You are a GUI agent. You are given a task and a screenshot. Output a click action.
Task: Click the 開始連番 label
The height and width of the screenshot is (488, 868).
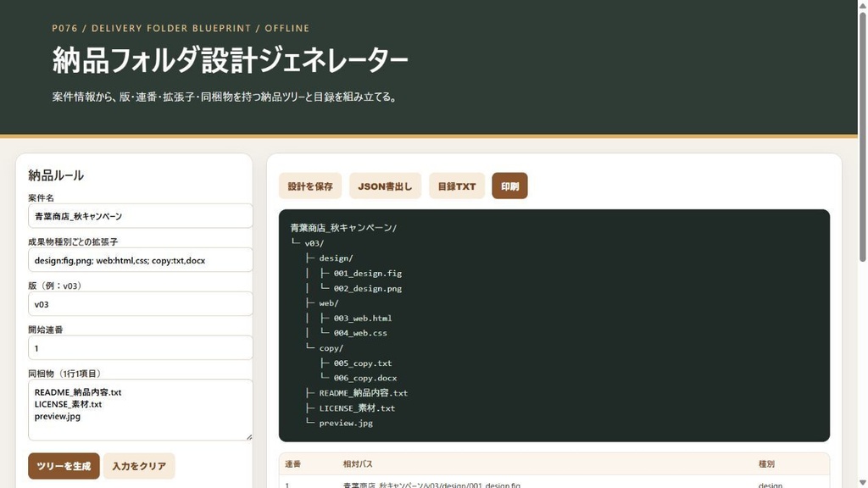[x=46, y=330]
